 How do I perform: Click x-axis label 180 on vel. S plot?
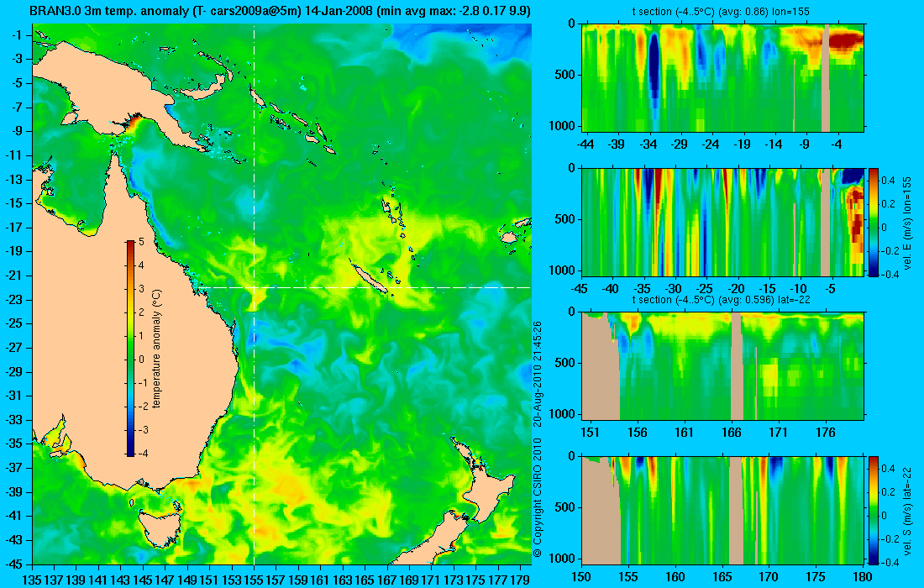(x=863, y=577)
